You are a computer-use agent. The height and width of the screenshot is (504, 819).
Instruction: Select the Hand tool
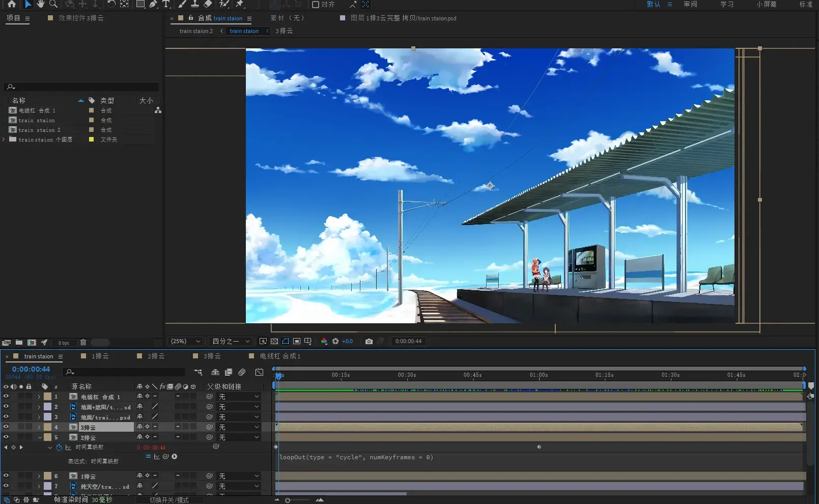pos(40,4)
